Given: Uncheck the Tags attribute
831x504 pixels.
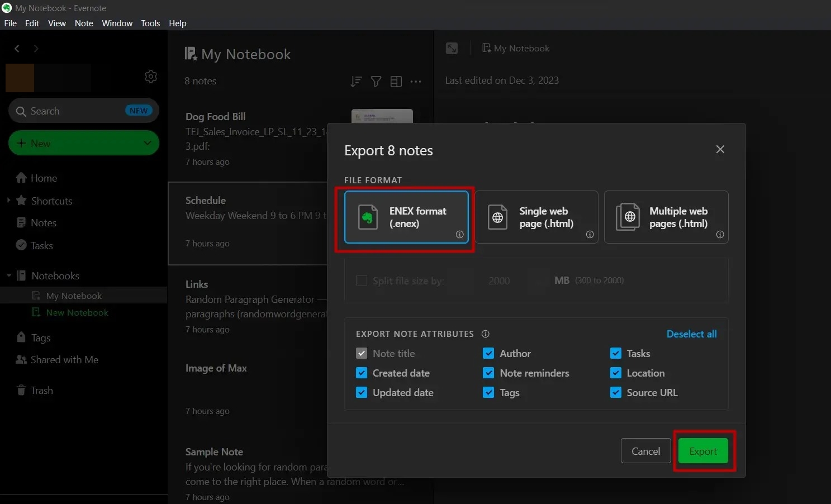Looking at the screenshot, I should pos(488,392).
